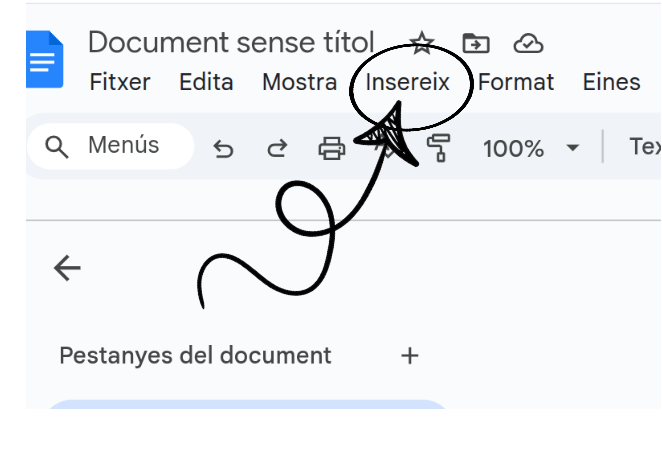The height and width of the screenshot is (465, 662).
Task: Undo the last action
Action: click(x=224, y=149)
